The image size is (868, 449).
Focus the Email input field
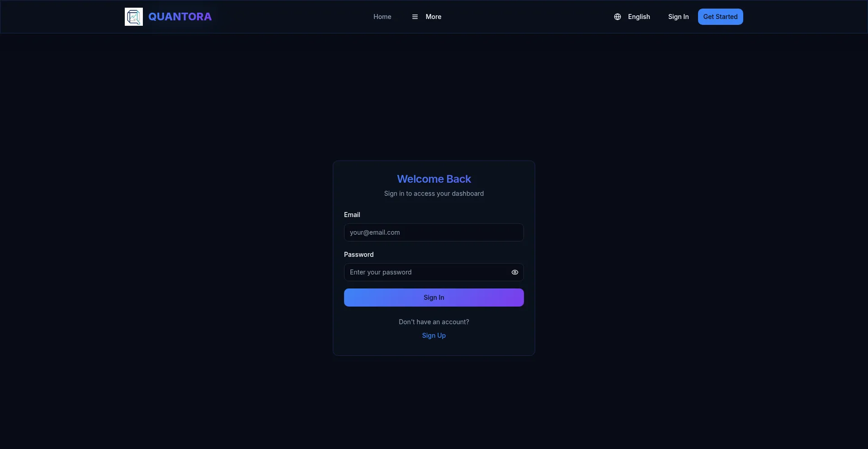434,232
